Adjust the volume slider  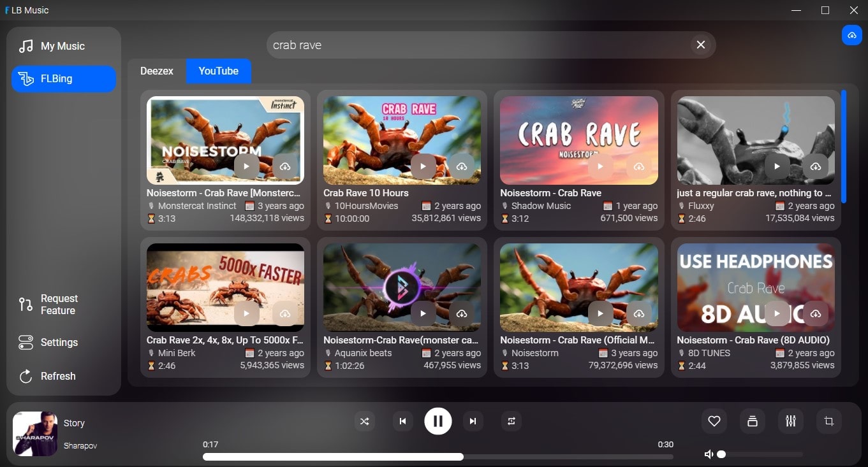click(760, 454)
